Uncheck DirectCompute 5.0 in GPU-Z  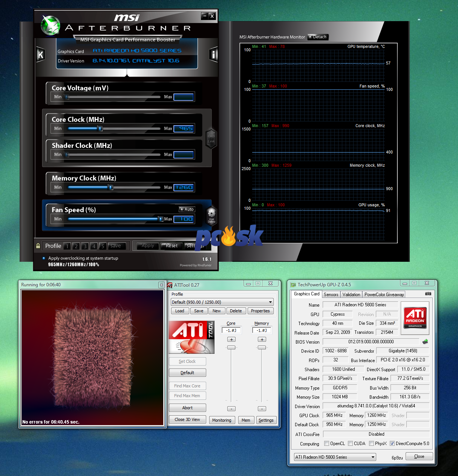pyautogui.click(x=392, y=444)
